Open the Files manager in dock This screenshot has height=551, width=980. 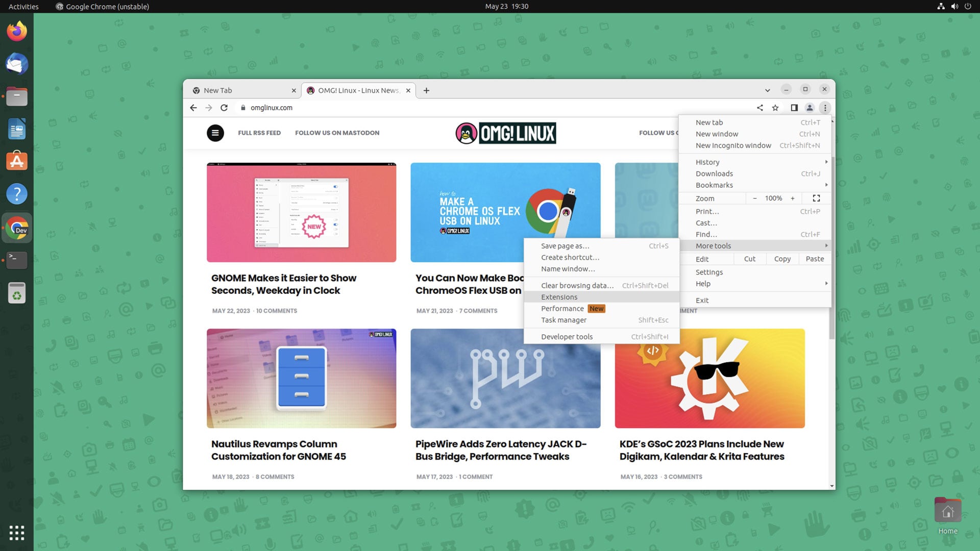(17, 97)
